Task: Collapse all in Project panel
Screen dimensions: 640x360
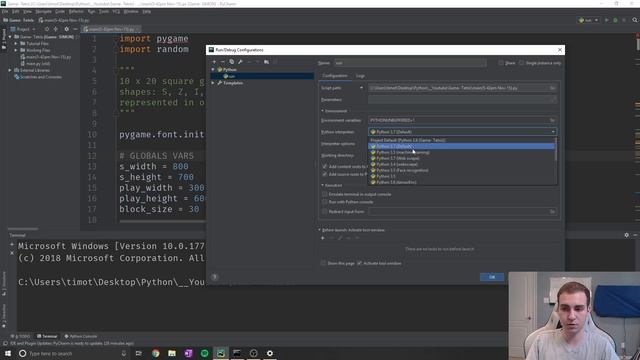Action: coord(56,29)
